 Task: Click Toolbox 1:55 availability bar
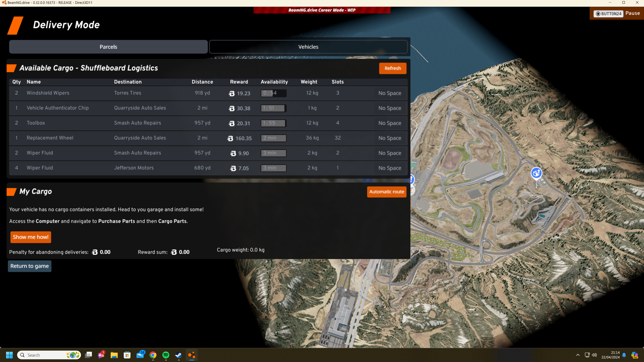[x=274, y=123]
